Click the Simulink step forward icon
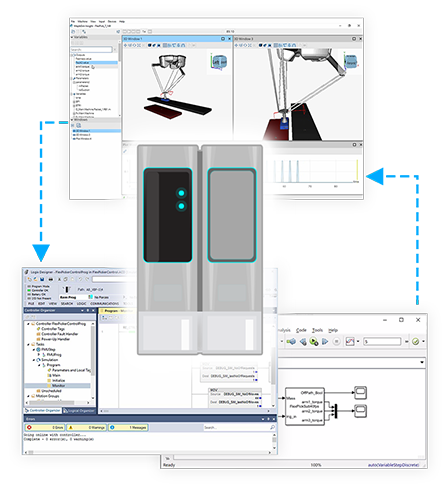The image size is (444, 500). (x=325, y=341)
